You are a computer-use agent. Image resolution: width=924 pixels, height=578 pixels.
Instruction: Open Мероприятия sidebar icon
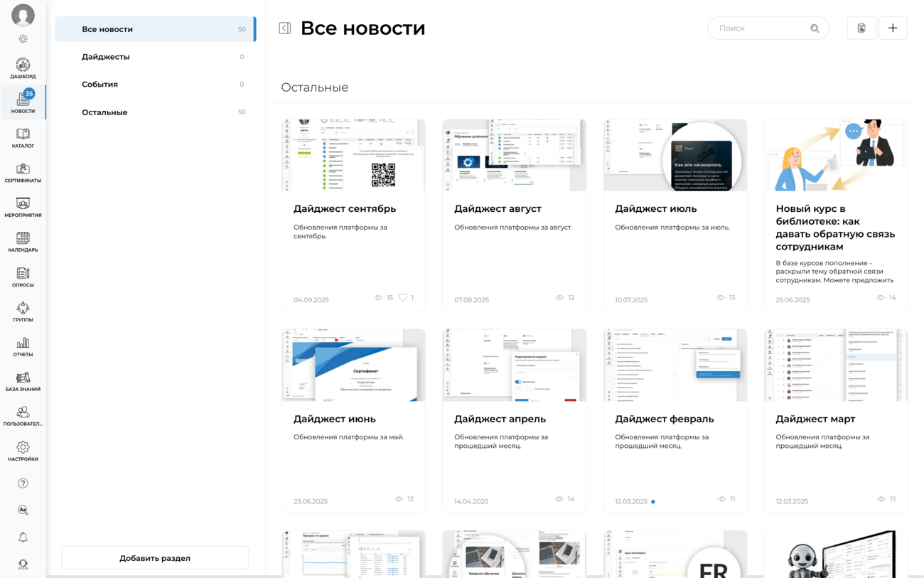click(23, 208)
